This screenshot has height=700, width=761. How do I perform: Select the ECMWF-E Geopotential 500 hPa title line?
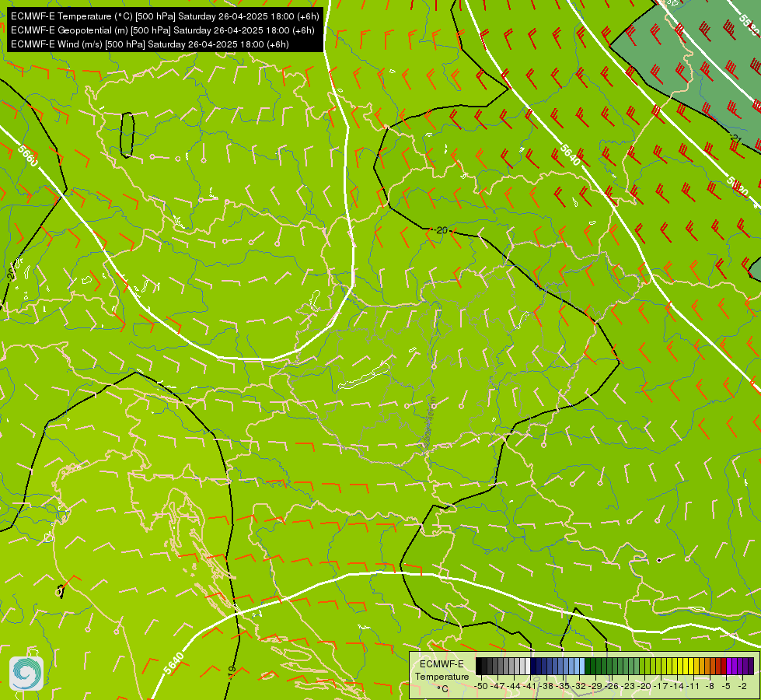pyautogui.click(x=162, y=30)
